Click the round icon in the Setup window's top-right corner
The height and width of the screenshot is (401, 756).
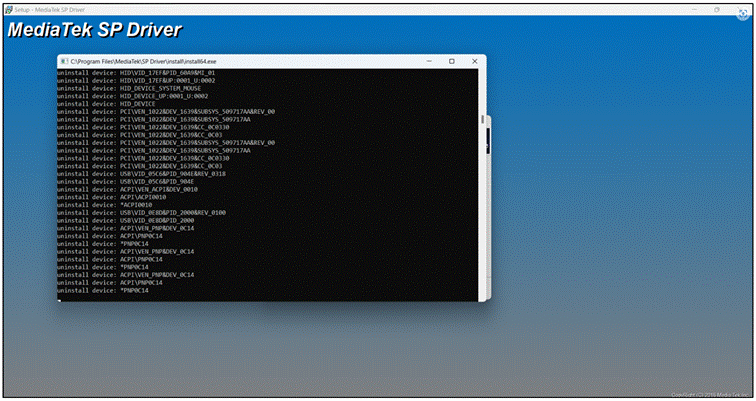[743, 14]
